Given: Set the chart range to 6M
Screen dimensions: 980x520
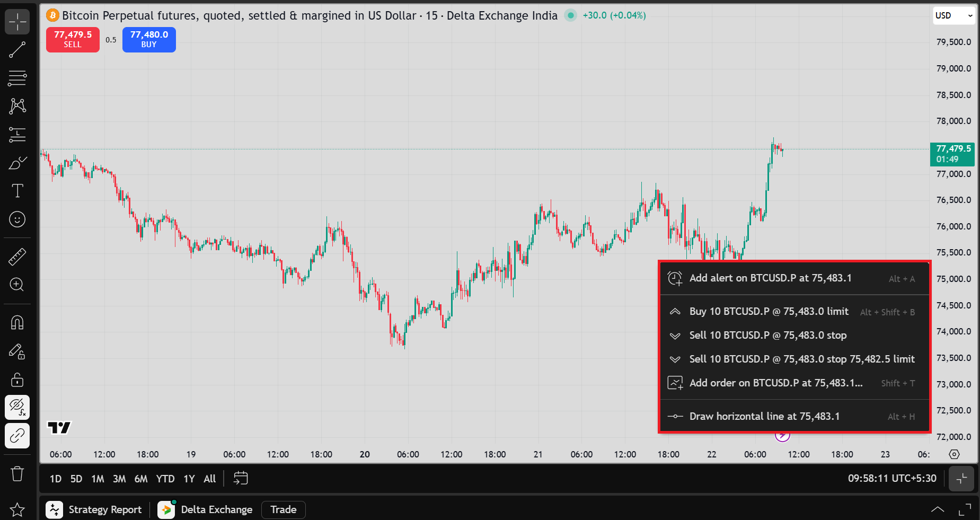Looking at the screenshot, I should point(141,479).
